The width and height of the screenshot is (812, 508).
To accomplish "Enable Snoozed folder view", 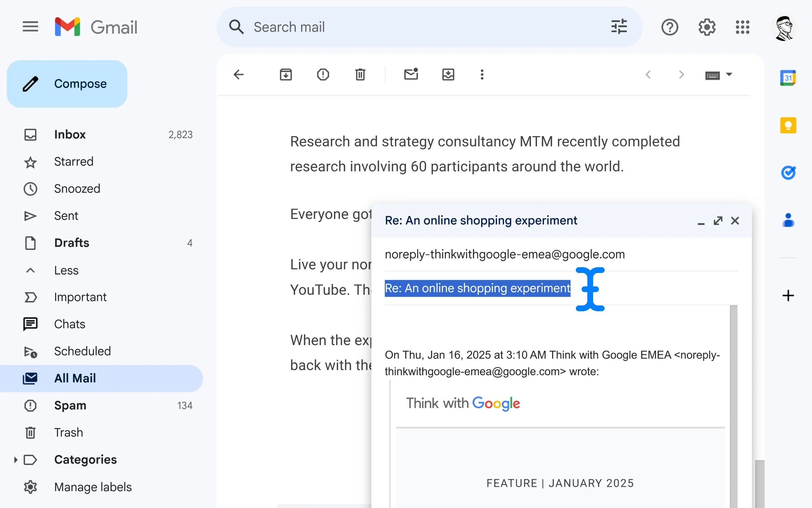I will (x=76, y=188).
